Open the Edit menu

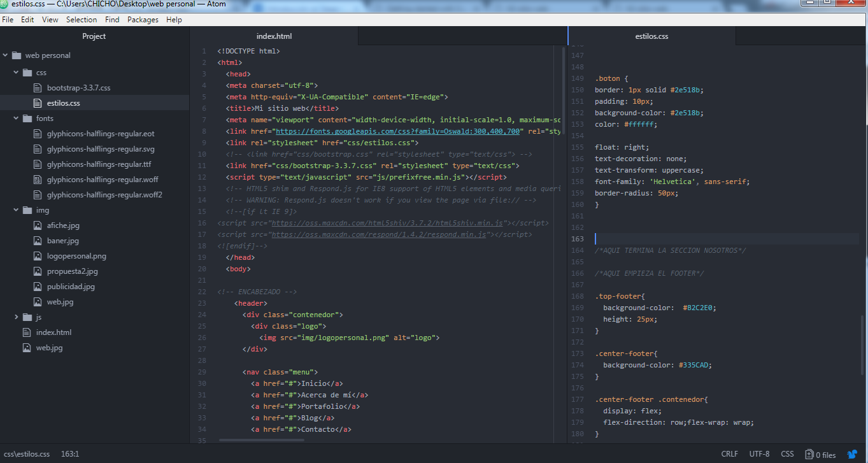point(27,20)
